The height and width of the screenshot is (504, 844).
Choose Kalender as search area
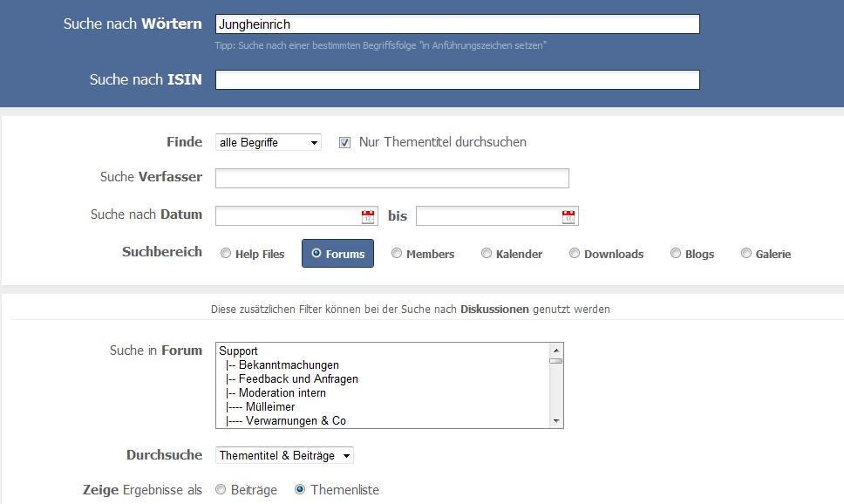coord(487,253)
